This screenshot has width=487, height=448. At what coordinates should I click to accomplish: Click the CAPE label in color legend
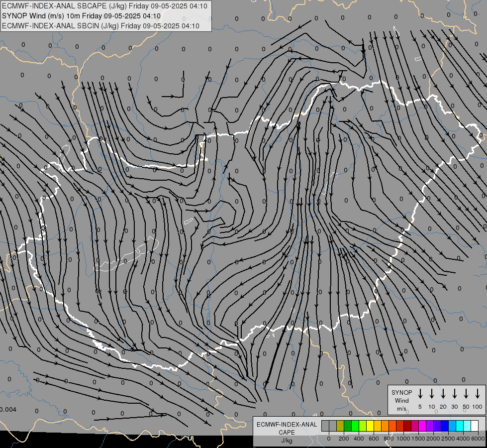(x=287, y=433)
